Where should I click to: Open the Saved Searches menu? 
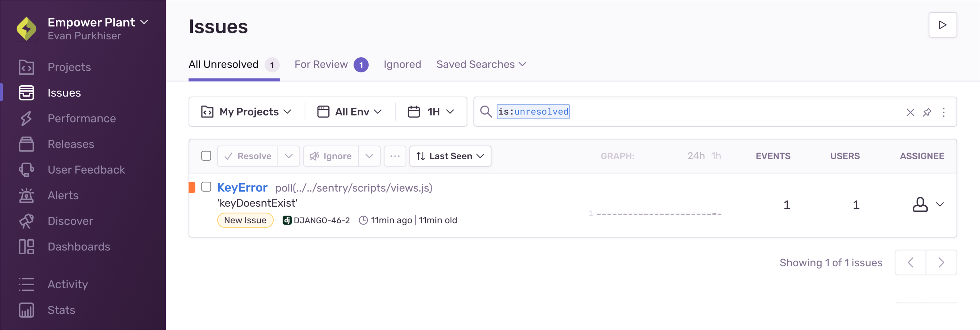(481, 64)
